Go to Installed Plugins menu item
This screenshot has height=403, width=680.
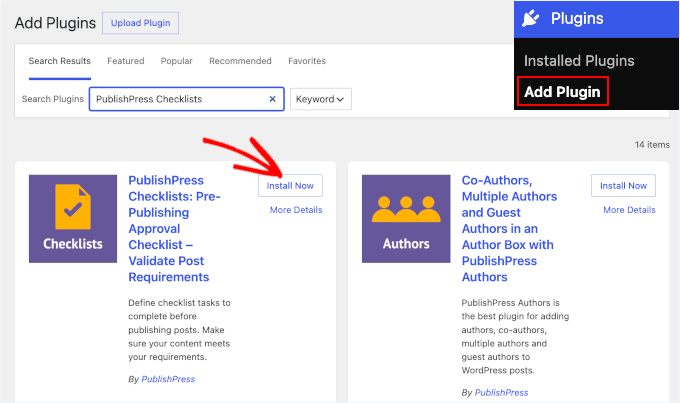pos(579,61)
